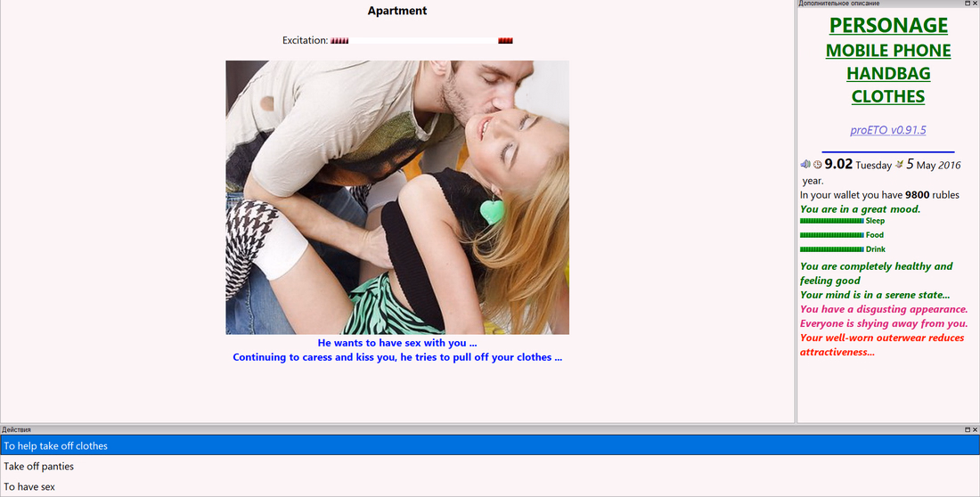Open the MOBILE PHONE link
Viewport: 980px width, 497px height.
pyautogui.click(x=888, y=51)
